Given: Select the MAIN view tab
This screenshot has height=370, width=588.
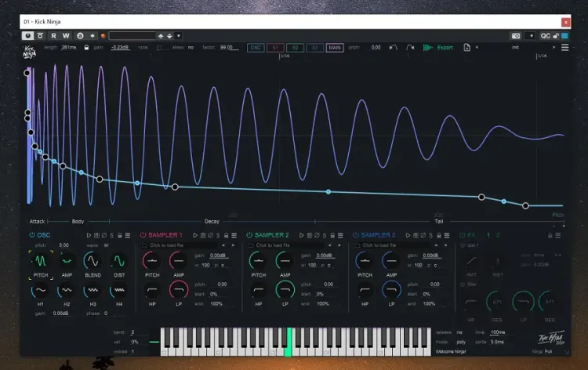Looking at the screenshot, I should click(x=335, y=48).
